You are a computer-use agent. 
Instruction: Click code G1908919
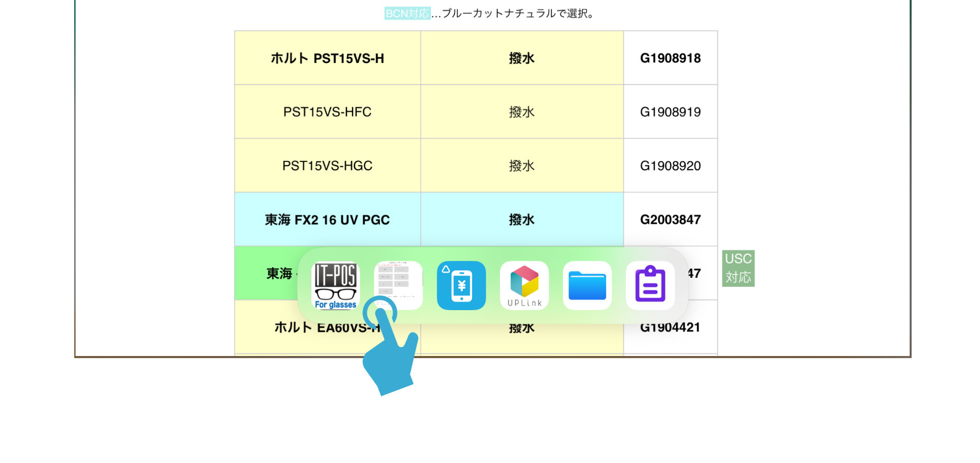(x=670, y=112)
